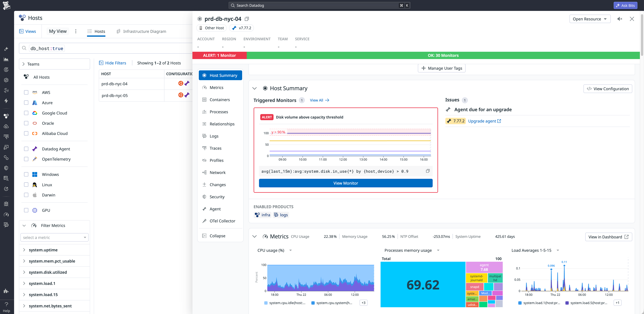The height and width of the screenshot is (314, 644).
Task: Click the agent bone icon in the prd-db-nyc-05 row
Action: [x=187, y=95]
